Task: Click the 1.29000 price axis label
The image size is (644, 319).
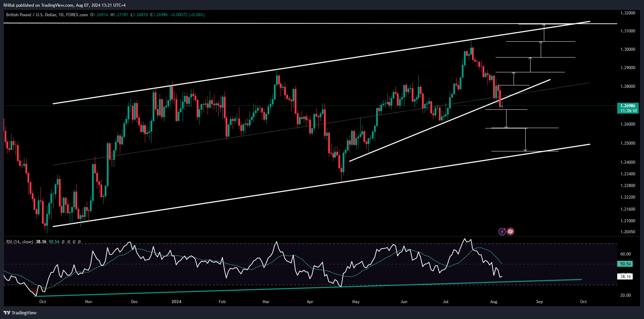Action: (628, 68)
